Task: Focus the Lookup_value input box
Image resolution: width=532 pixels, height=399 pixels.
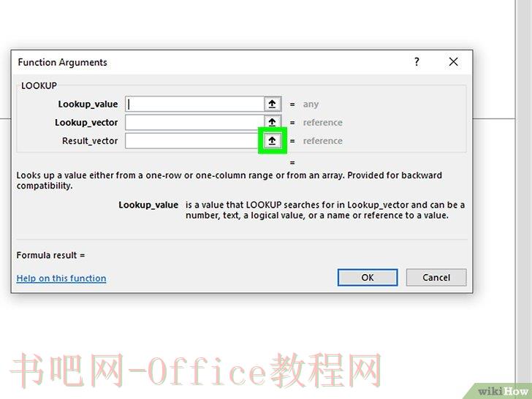Action: [194, 104]
